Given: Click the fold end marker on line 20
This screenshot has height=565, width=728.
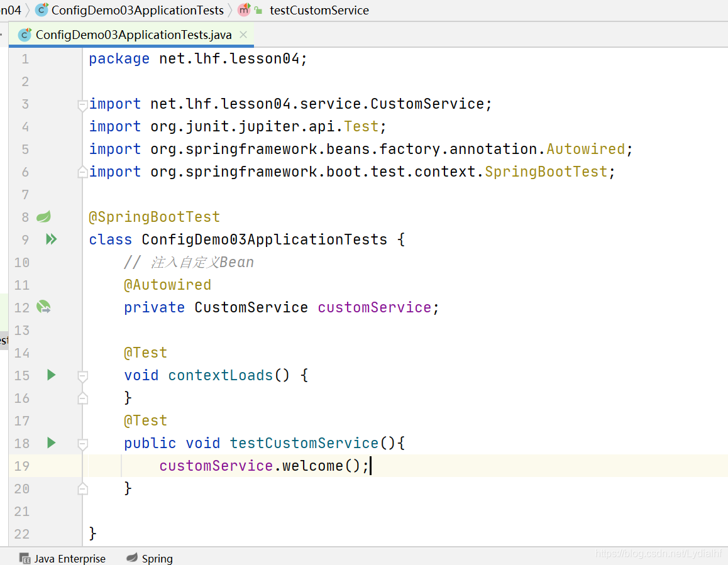Looking at the screenshot, I should click(82, 488).
